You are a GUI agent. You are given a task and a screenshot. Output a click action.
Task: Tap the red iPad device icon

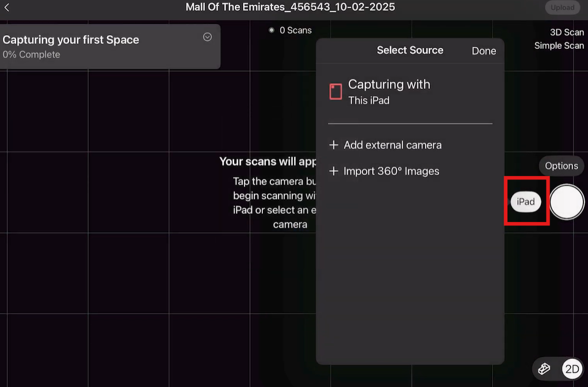[x=335, y=91]
